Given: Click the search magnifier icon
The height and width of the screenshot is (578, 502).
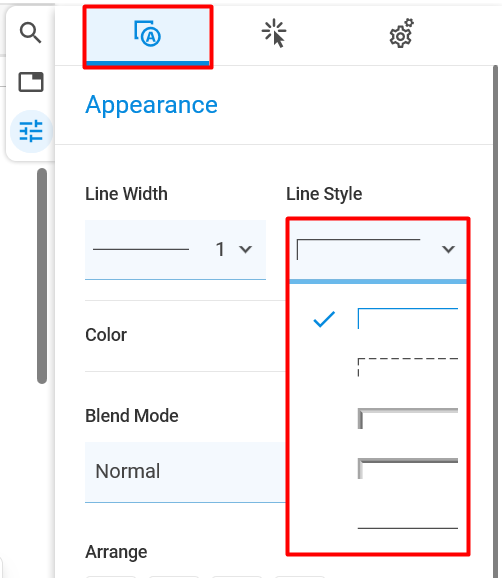Looking at the screenshot, I should (x=31, y=32).
